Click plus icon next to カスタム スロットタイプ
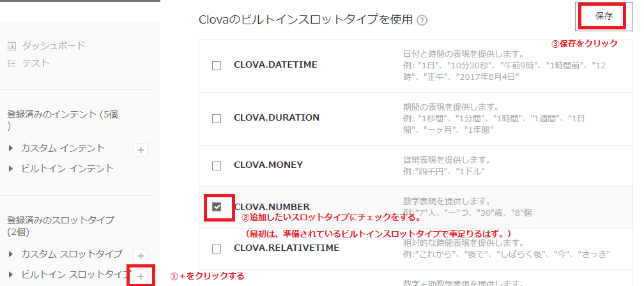 point(141,256)
